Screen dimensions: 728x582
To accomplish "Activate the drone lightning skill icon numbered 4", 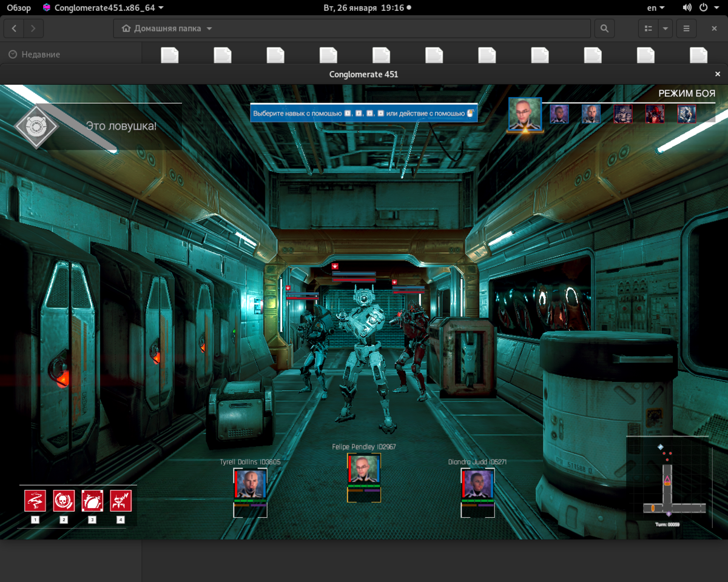I will pos(121,501).
